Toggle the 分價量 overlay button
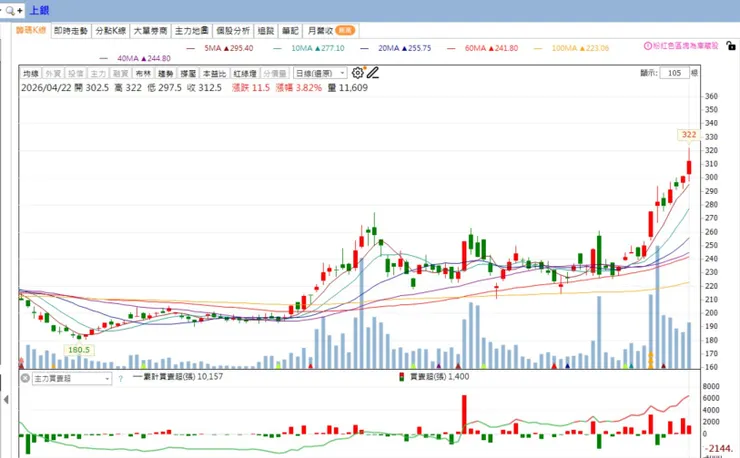 275,73
